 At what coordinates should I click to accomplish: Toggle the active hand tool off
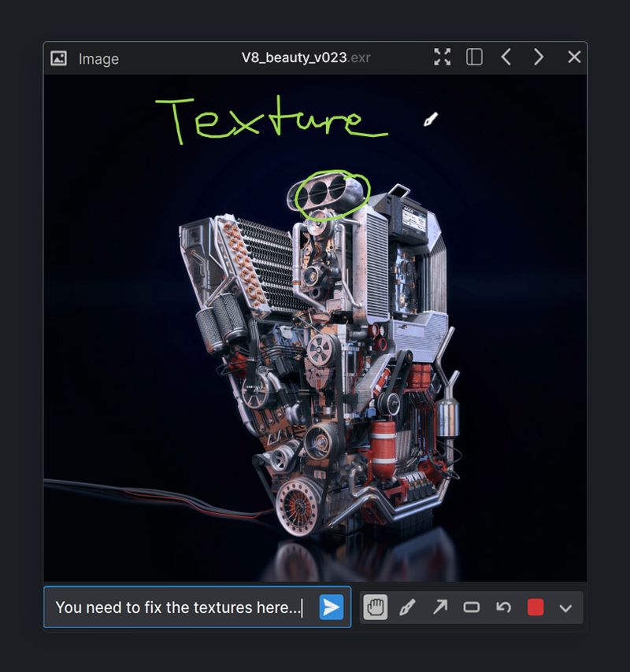tap(376, 607)
